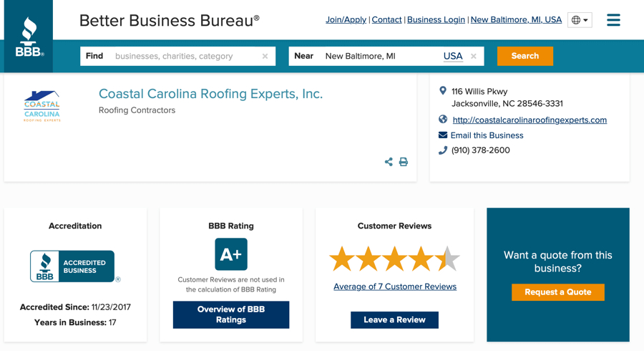Image resolution: width=644 pixels, height=351 pixels.
Task: Click Accredited Since: 11/23/2017 text
Action: [x=75, y=307]
